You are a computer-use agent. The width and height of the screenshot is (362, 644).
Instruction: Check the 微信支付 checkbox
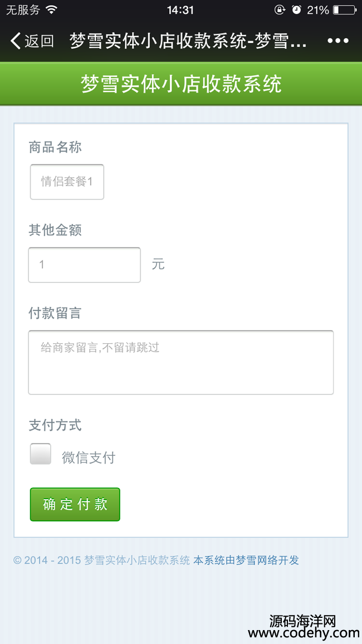point(41,454)
